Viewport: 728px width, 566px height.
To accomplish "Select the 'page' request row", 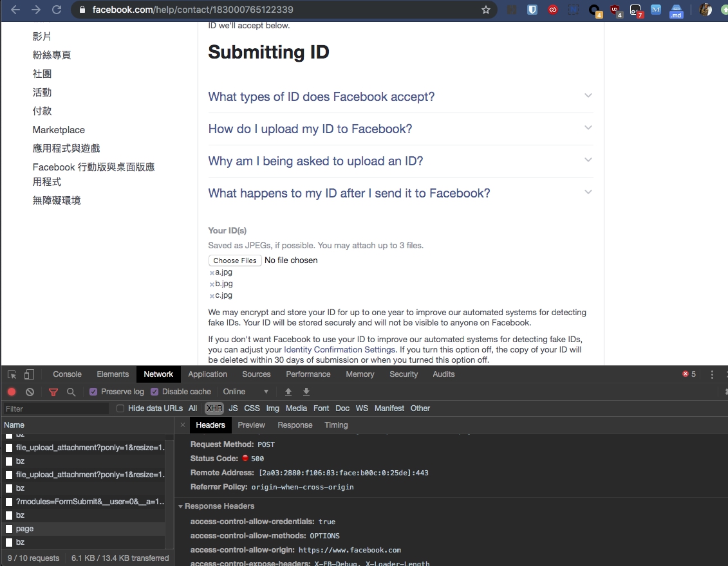I will click(82, 529).
